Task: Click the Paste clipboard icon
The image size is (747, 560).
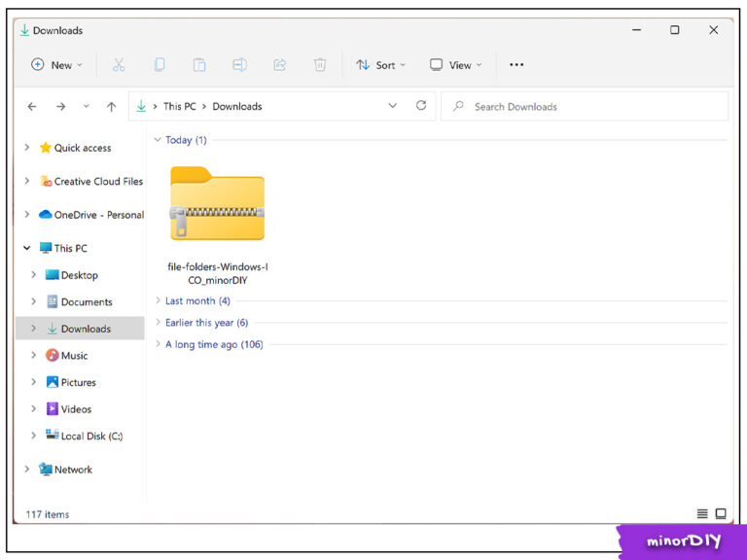Action: [199, 65]
